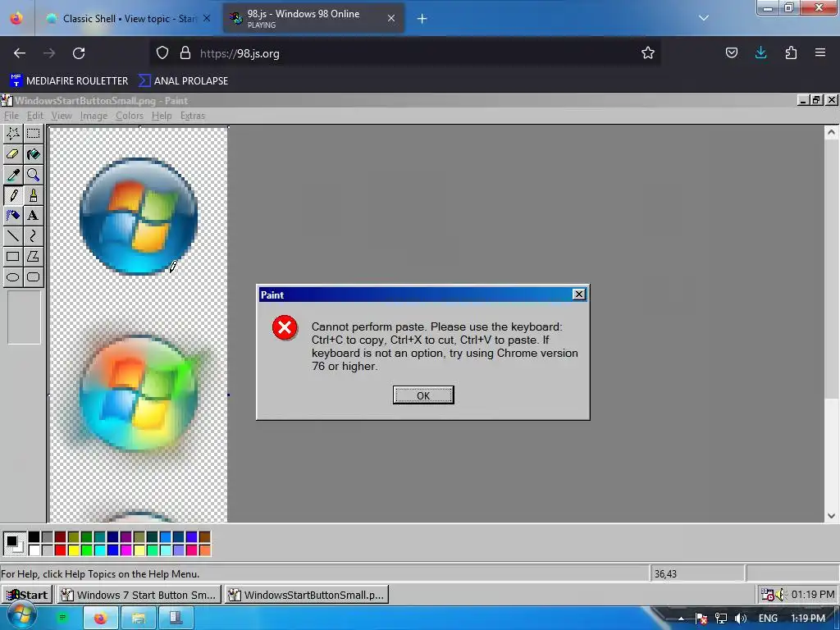
Task: Reload the current page
Action: coord(79,53)
